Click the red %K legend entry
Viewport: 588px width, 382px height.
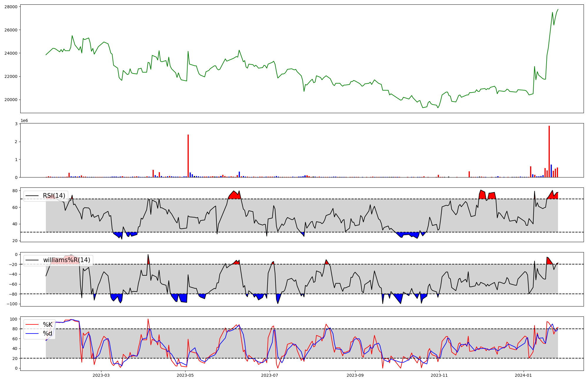[x=47, y=325]
